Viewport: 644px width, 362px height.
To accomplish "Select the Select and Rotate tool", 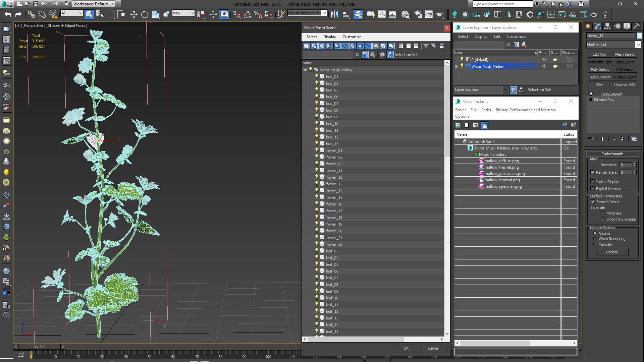I will tap(145, 14).
